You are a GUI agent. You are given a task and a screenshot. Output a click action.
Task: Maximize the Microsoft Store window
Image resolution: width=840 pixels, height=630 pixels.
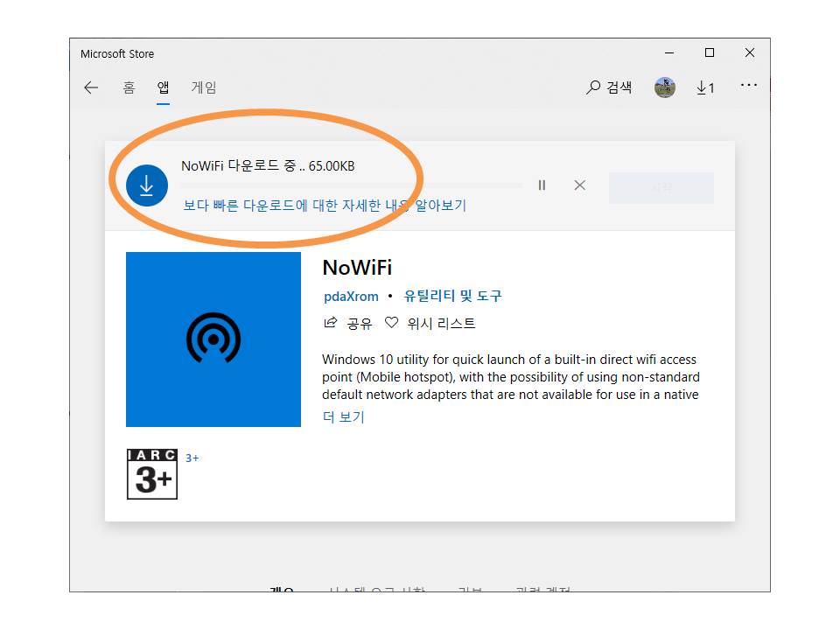tap(710, 52)
